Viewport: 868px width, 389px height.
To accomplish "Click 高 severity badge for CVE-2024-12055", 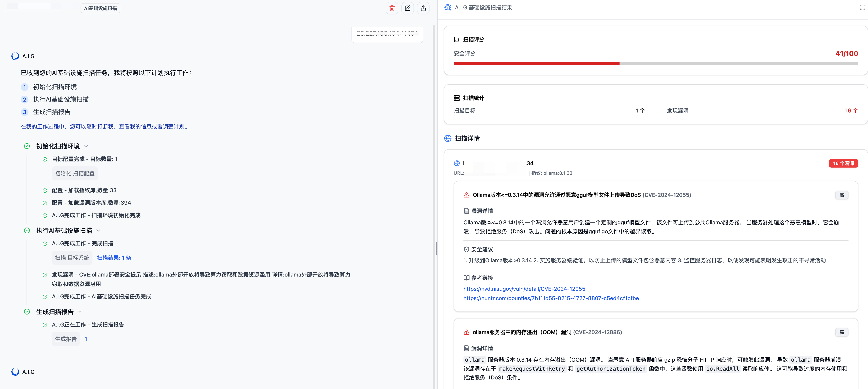I will click(841, 195).
